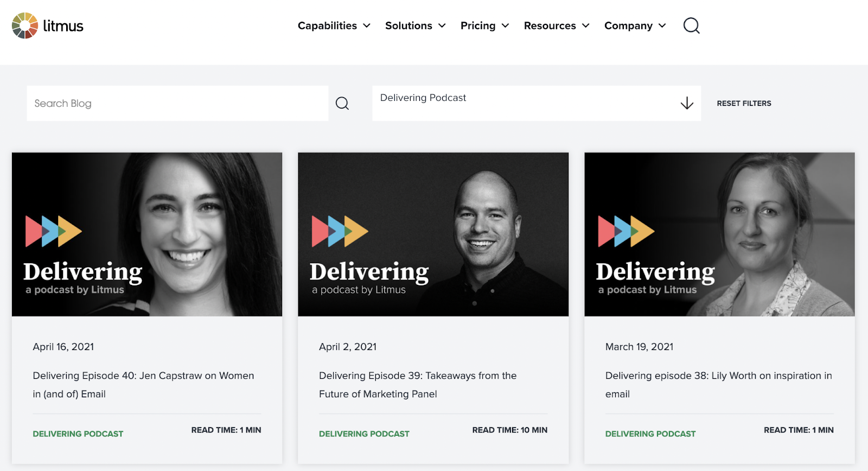
Task: Open Episode 40 thumbnail with Jen Capstraw
Action: [147, 234]
